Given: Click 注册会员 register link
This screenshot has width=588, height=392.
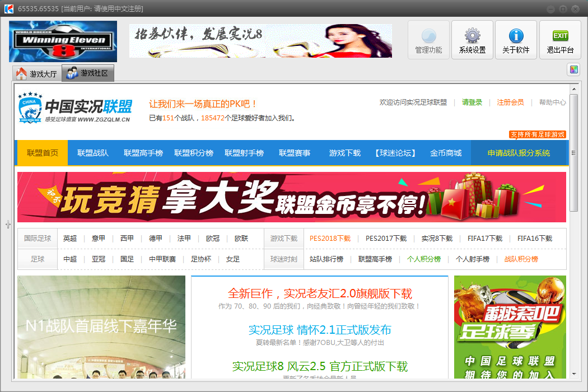Looking at the screenshot, I should coord(510,102).
